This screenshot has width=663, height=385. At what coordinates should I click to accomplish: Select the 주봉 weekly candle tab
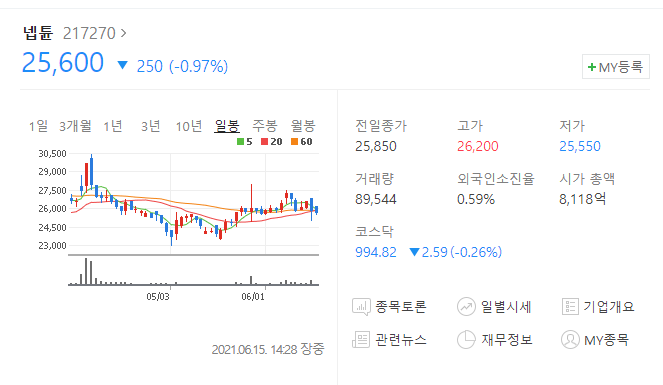click(265, 126)
